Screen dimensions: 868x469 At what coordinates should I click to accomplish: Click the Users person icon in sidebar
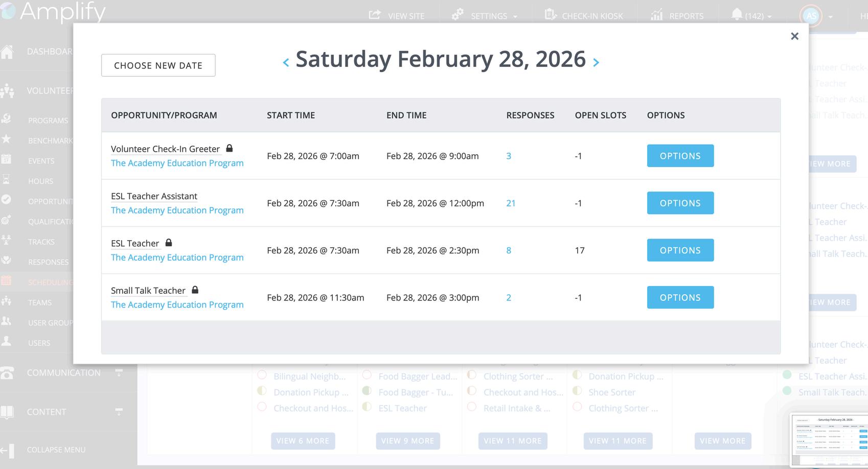[x=6, y=341]
